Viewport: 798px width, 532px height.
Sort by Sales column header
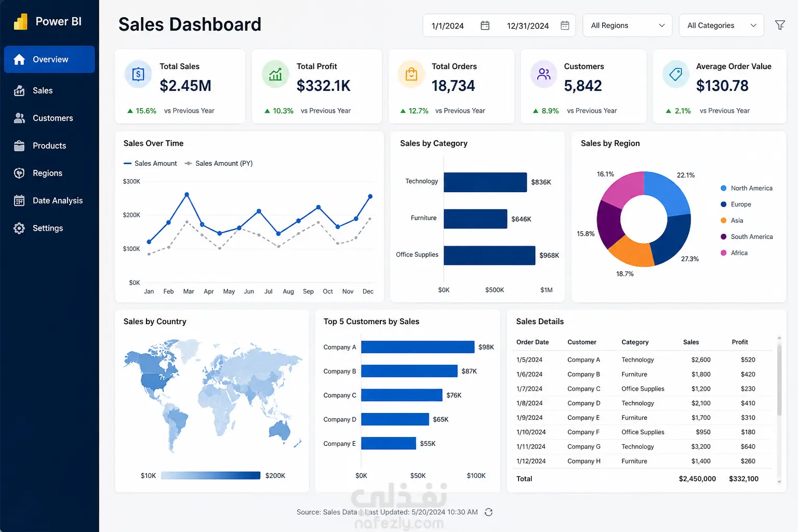click(x=691, y=342)
